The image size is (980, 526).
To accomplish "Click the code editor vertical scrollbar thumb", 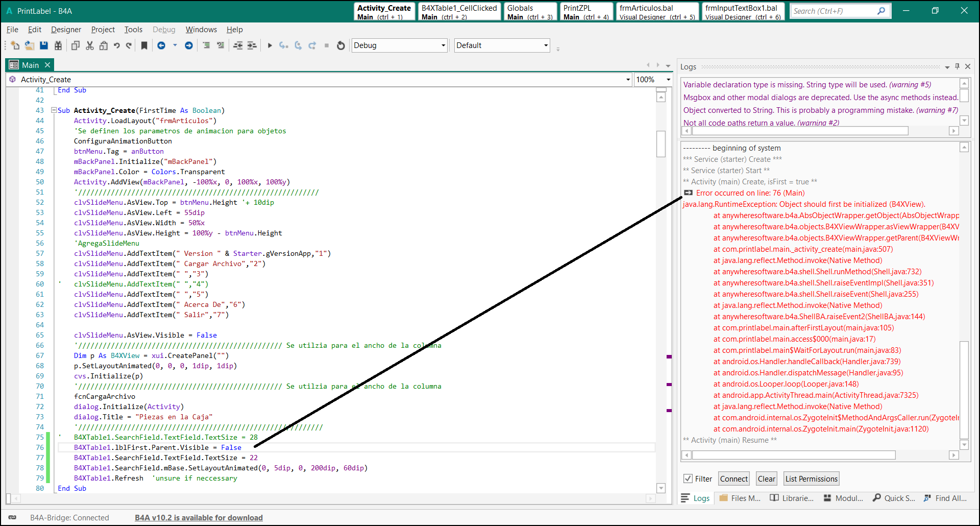I will [x=661, y=144].
